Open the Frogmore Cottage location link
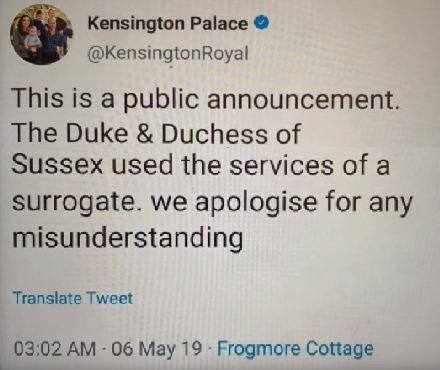The image size is (440, 370). click(x=295, y=349)
